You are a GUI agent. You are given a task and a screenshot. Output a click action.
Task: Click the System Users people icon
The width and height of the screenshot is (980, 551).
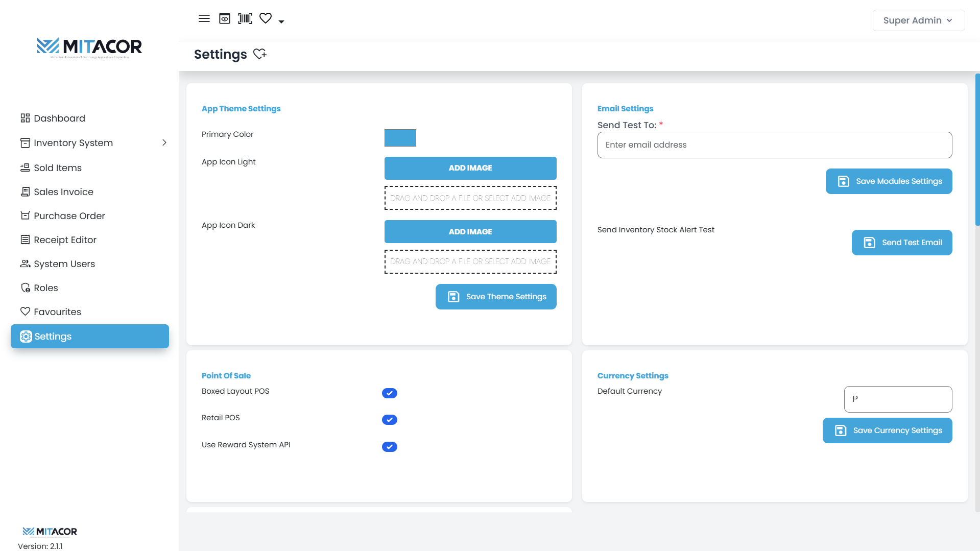[25, 264]
